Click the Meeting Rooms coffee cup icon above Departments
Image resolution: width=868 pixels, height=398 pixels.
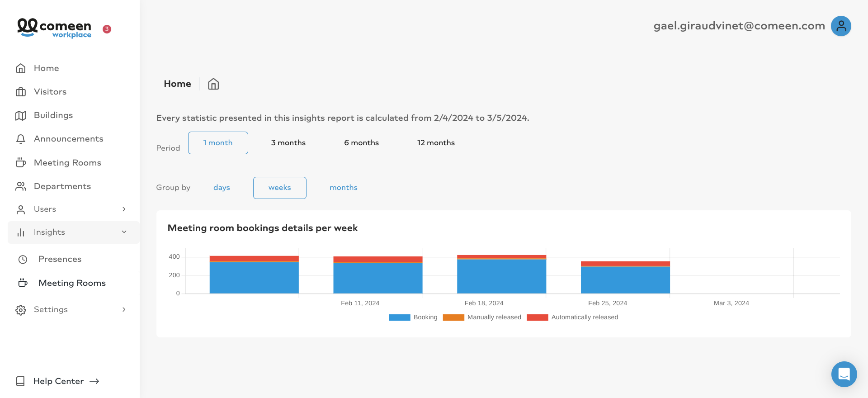pyautogui.click(x=21, y=162)
